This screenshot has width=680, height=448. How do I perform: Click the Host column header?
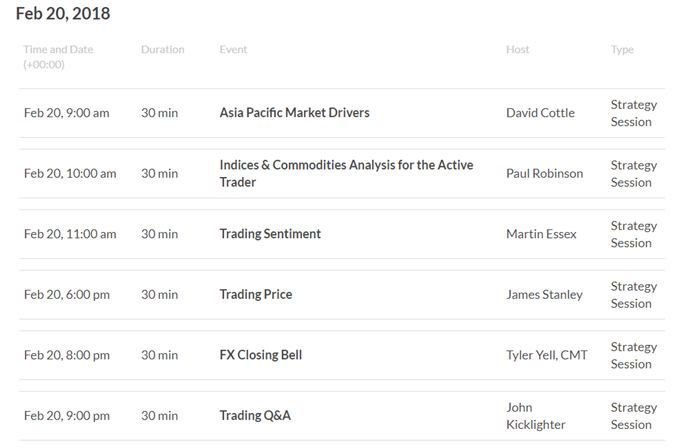[518, 49]
